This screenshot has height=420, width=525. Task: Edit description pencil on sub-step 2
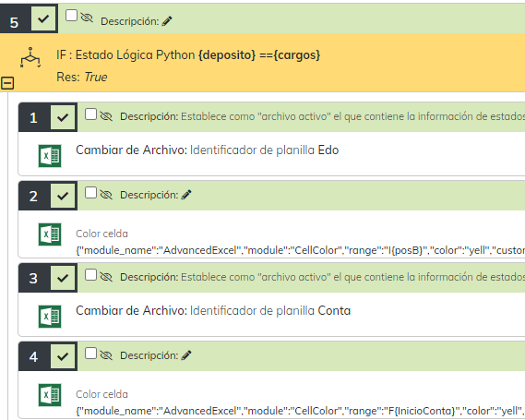[186, 195]
